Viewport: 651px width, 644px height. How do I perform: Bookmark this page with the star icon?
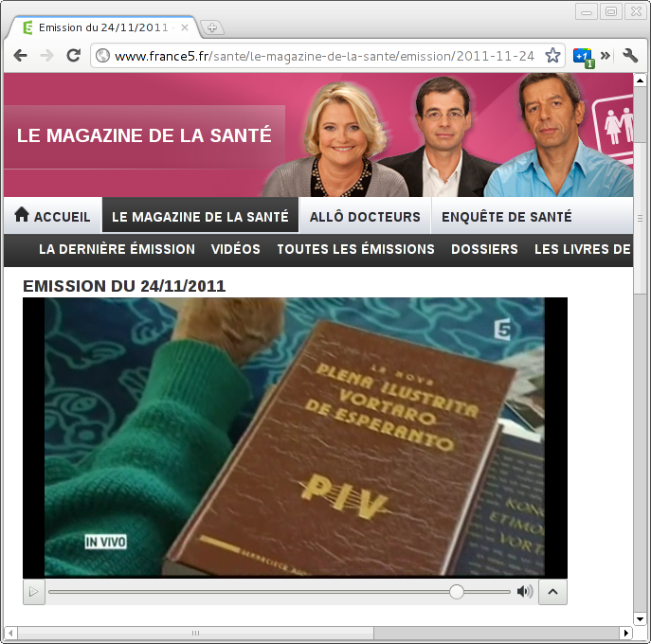[552, 56]
